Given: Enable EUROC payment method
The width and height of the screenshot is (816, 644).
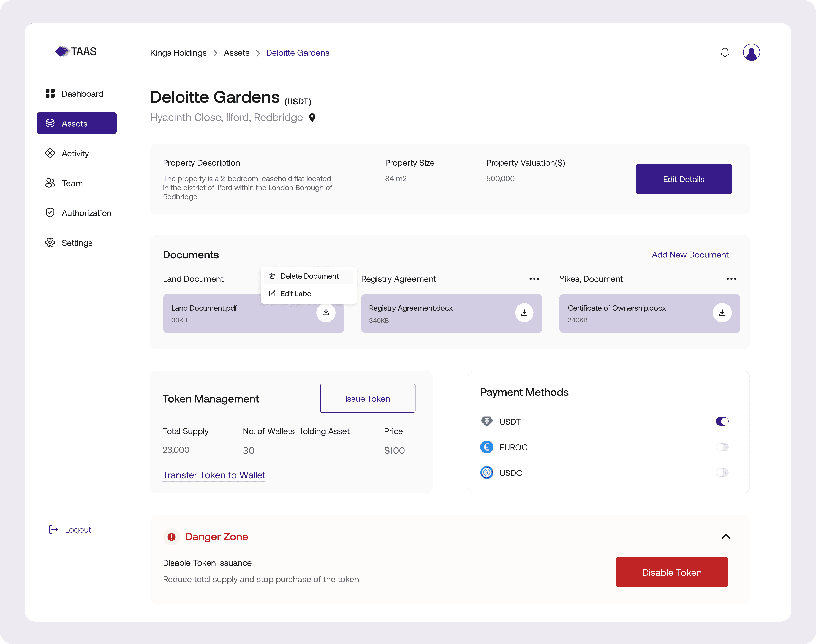Looking at the screenshot, I should [722, 447].
